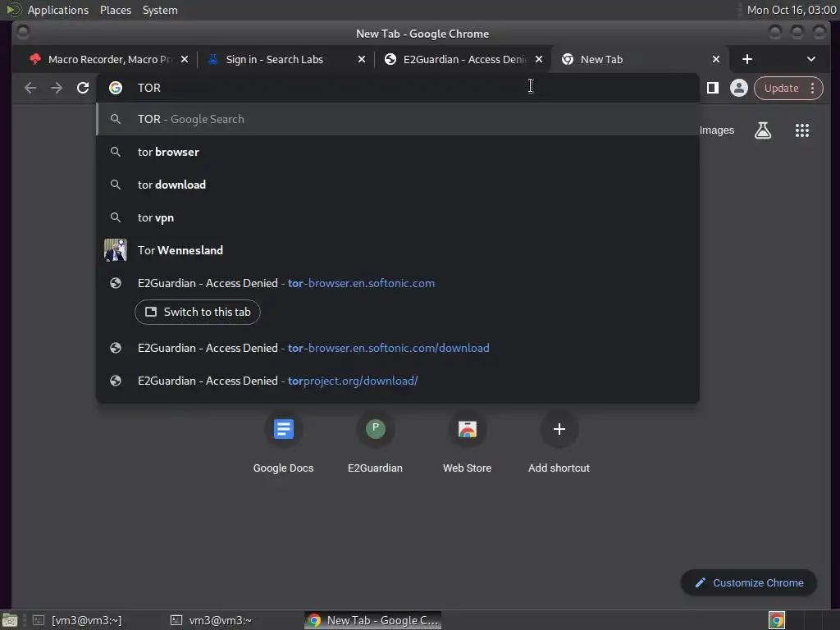840x630 pixels.
Task: Open torproject.org/download/ history entry
Action: tap(398, 381)
